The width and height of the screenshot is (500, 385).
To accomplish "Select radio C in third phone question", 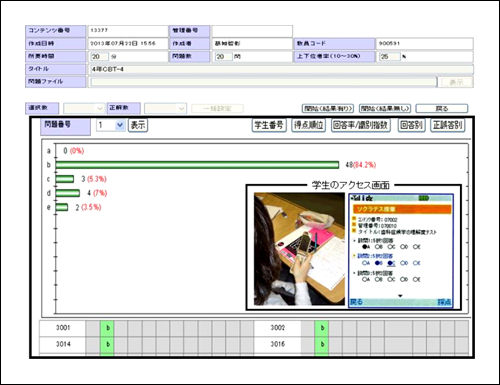I will point(391,279).
